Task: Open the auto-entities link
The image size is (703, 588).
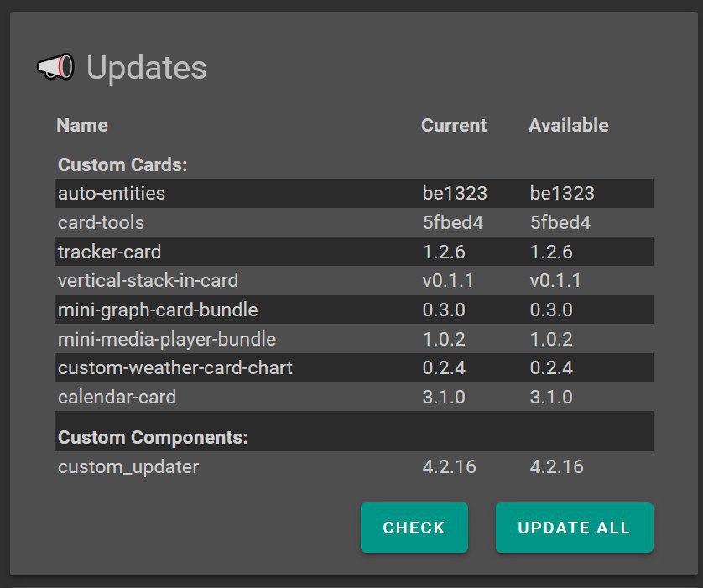Action: pyautogui.click(x=112, y=193)
